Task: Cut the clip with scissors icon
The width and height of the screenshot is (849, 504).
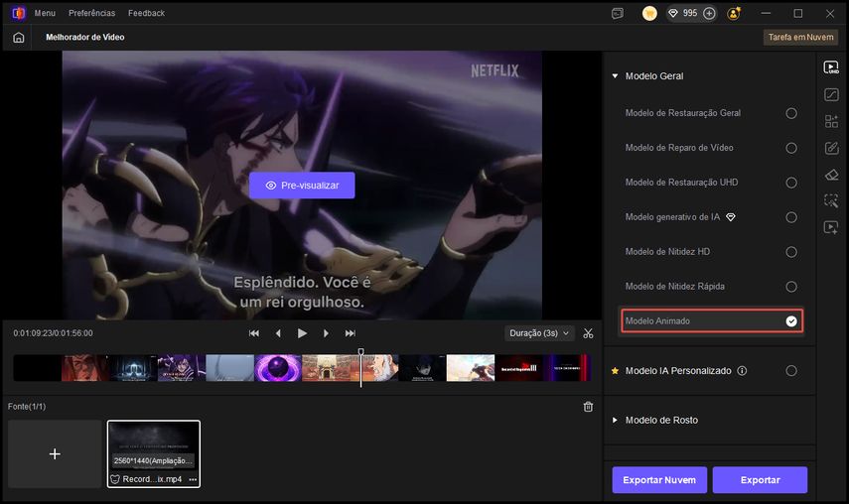Action: click(x=588, y=333)
